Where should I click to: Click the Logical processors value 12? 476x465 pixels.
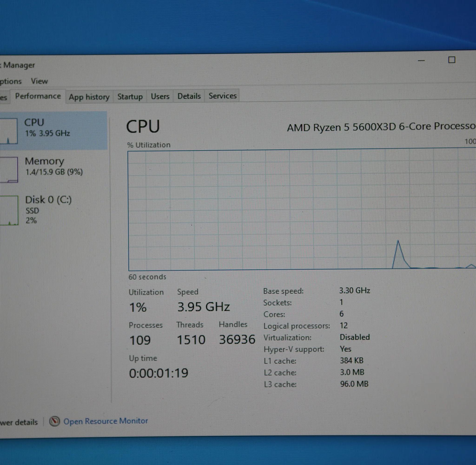[344, 325]
